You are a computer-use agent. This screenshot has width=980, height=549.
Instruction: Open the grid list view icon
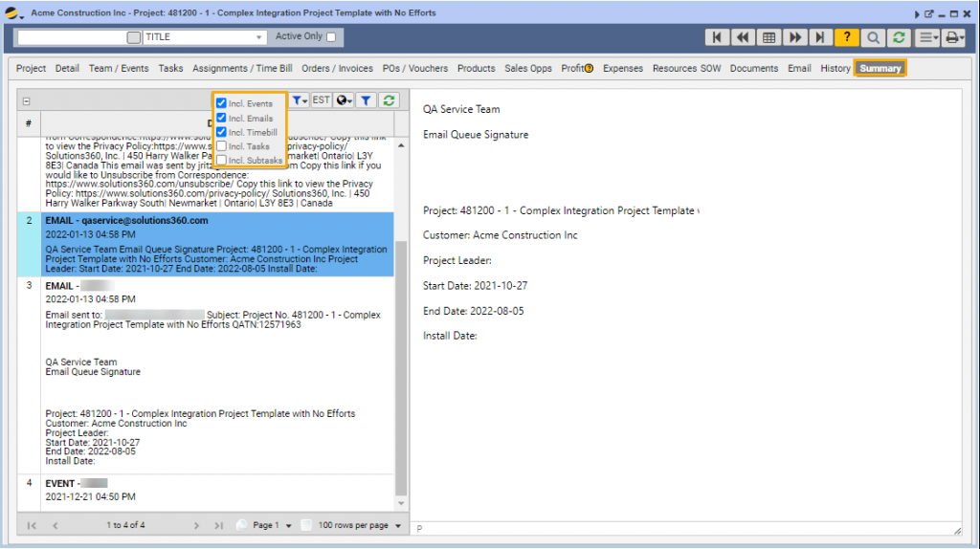click(x=768, y=37)
